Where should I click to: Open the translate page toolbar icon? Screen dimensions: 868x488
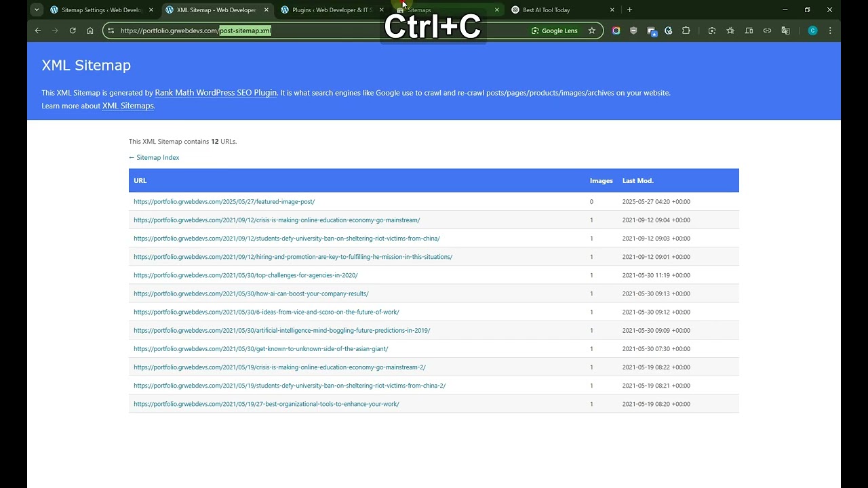pyautogui.click(x=785, y=30)
